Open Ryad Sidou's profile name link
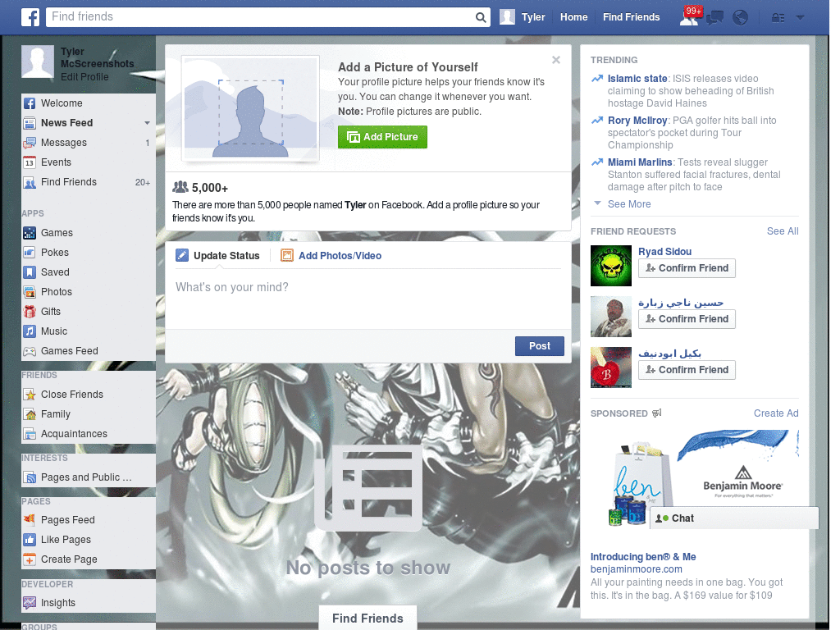Screen dimensions: 840x630 pos(664,251)
